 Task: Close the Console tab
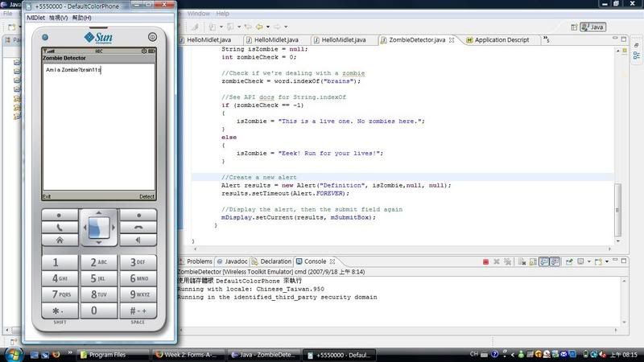(332, 261)
